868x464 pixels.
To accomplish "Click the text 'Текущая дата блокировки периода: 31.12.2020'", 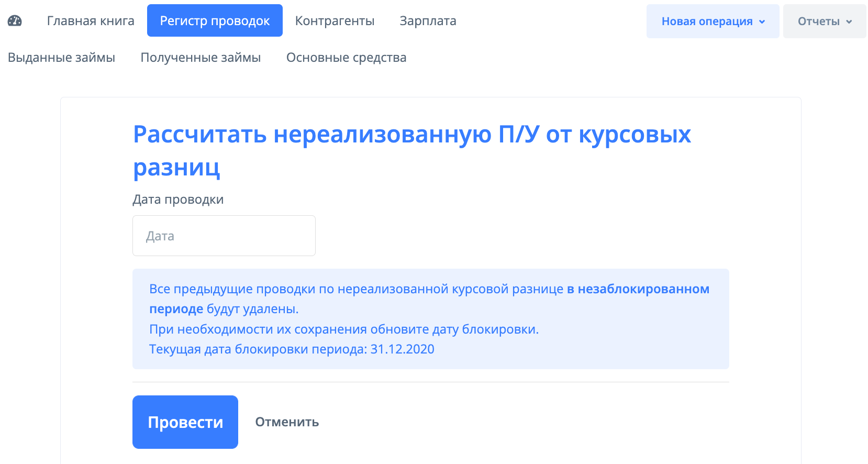I will 292,349.
